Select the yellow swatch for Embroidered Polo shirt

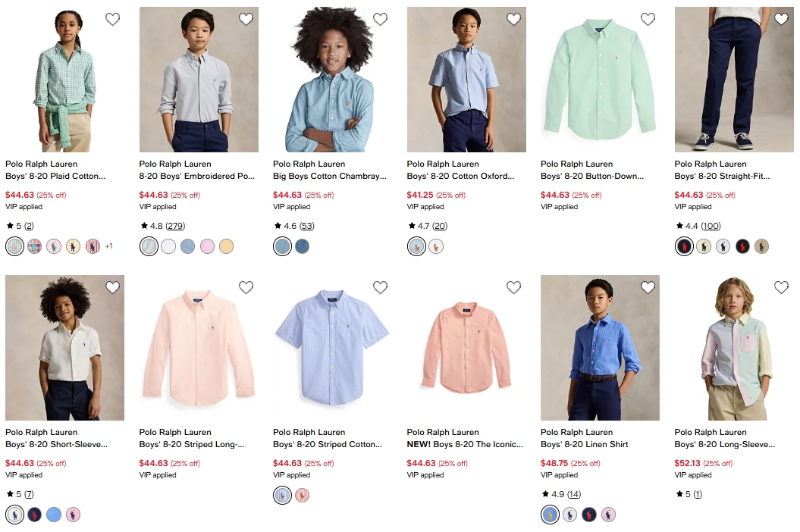click(226, 246)
